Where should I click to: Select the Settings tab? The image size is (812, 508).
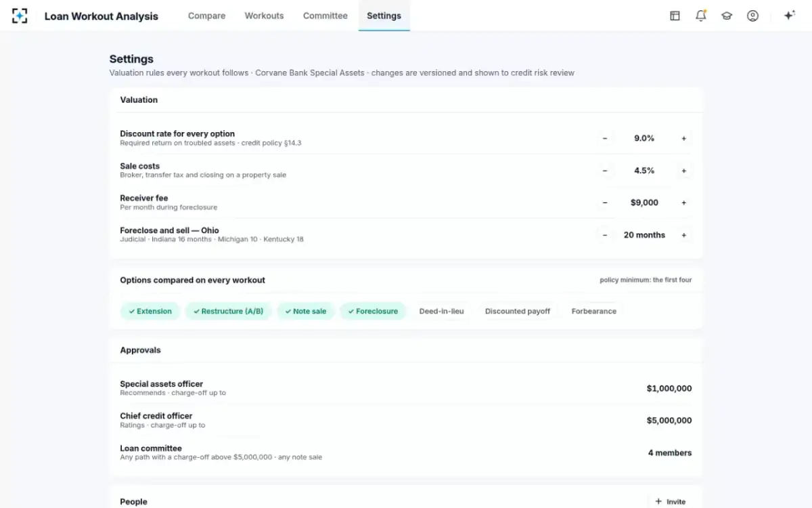tap(384, 16)
